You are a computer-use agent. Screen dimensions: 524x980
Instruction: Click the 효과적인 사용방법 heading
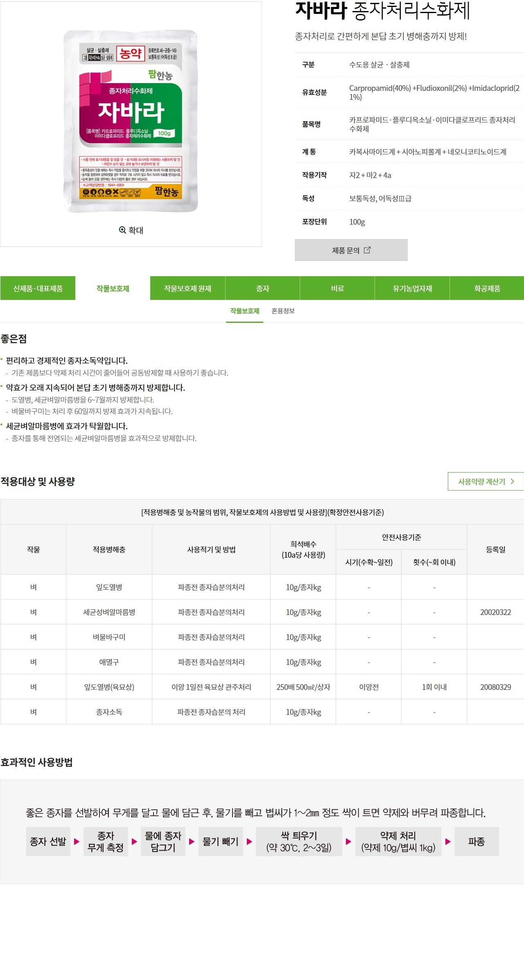(x=36, y=762)
